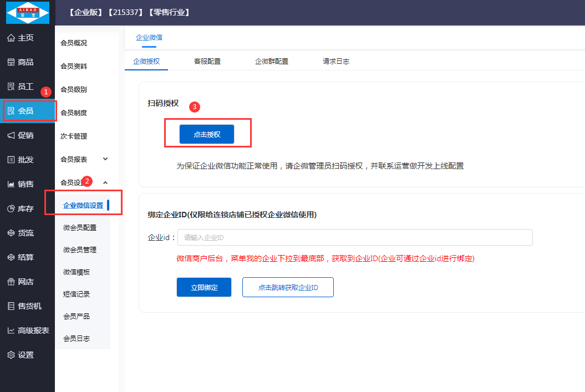585x392 pixels.
Task: Click the home icon beside 主页
Action: pyautogui.click(x=11, y=38)
